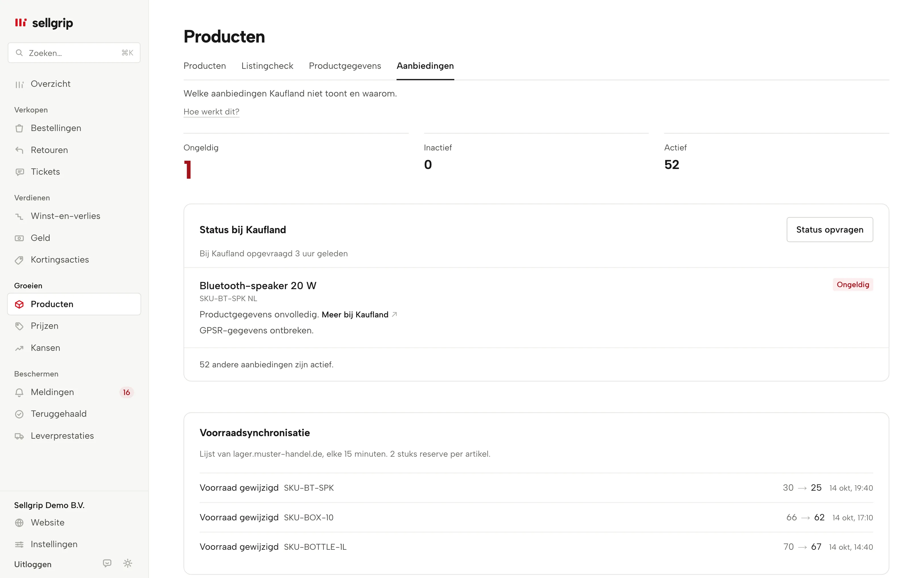924x578 pixels.
Task: Click the Leverprestaties truck icon
Action: coord(19,436)
